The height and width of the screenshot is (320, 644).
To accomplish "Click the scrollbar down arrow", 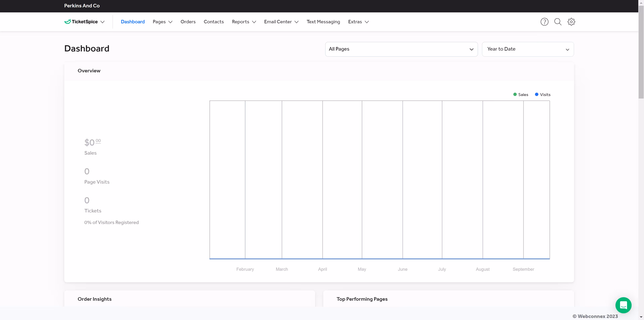I will click(x=641, y=317).
